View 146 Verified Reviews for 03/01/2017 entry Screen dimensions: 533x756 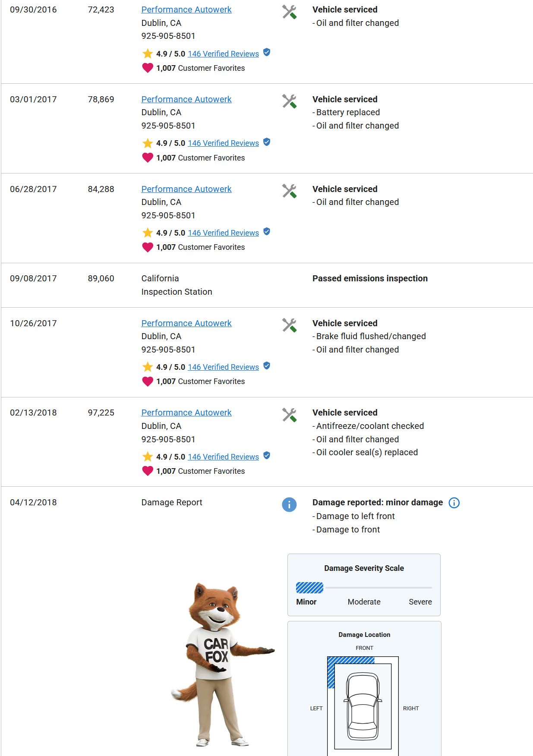223,143
